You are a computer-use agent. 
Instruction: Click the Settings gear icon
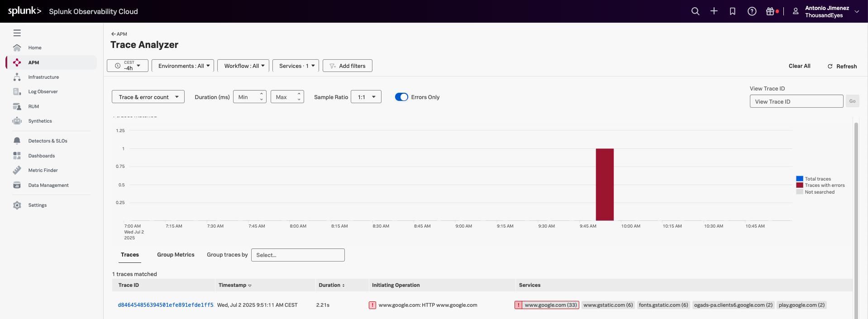(17, 205)
